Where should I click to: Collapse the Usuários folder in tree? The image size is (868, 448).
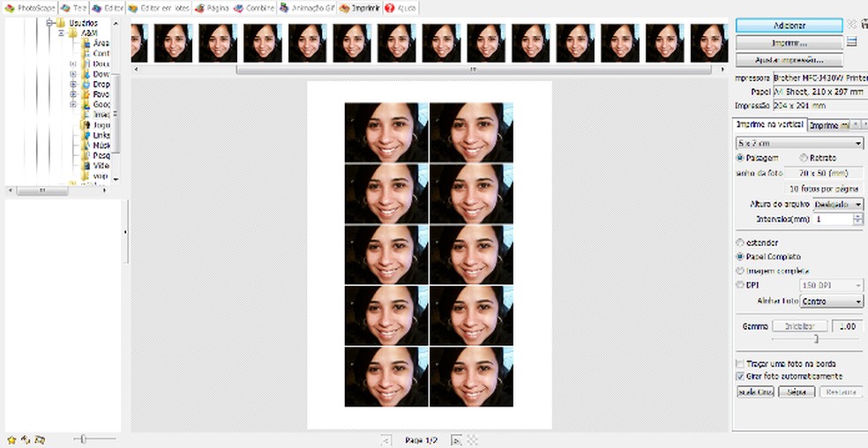click(x=49, y=23)
